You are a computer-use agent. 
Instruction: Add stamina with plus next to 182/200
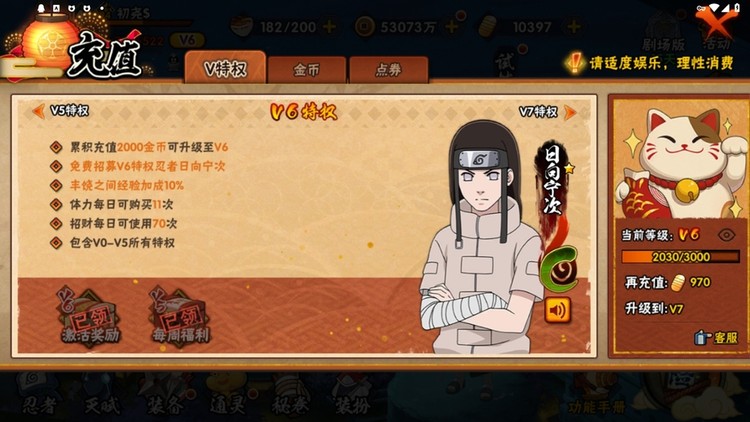pyautogui.click(x=330, y=27)
